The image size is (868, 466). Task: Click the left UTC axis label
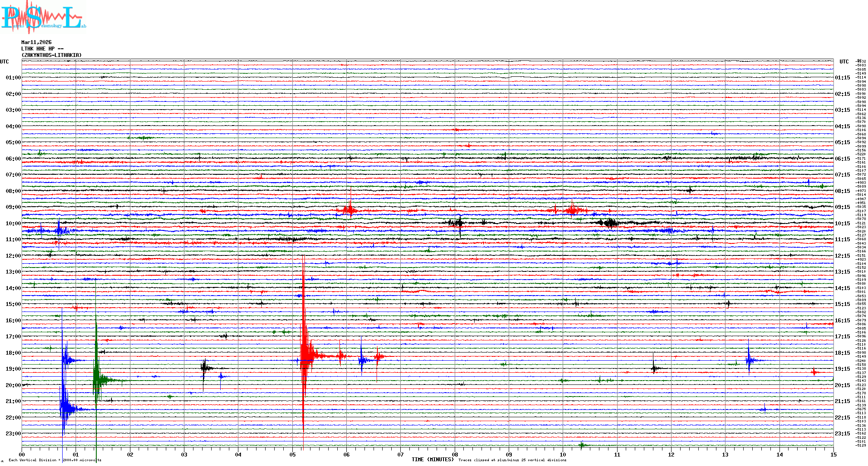tap(4, 62)
